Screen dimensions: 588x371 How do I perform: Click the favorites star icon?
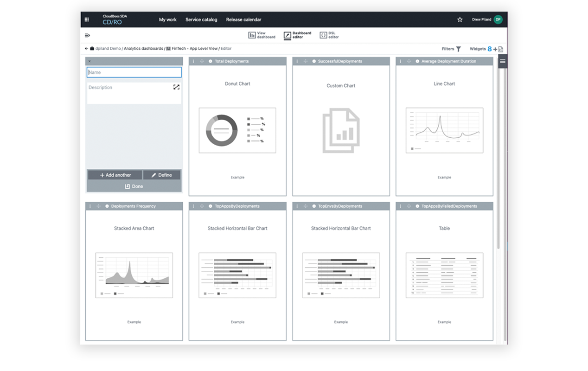460,19
